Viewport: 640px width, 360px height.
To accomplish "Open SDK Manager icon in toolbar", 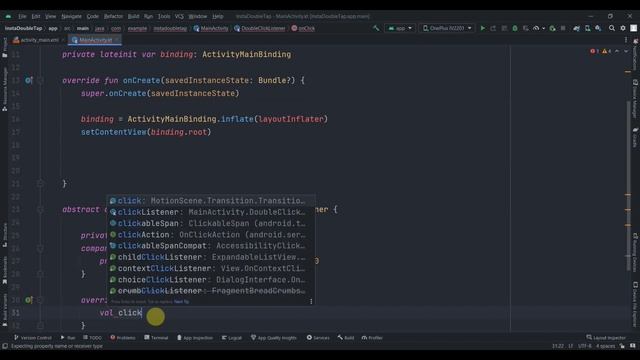I will coord(598,28).
